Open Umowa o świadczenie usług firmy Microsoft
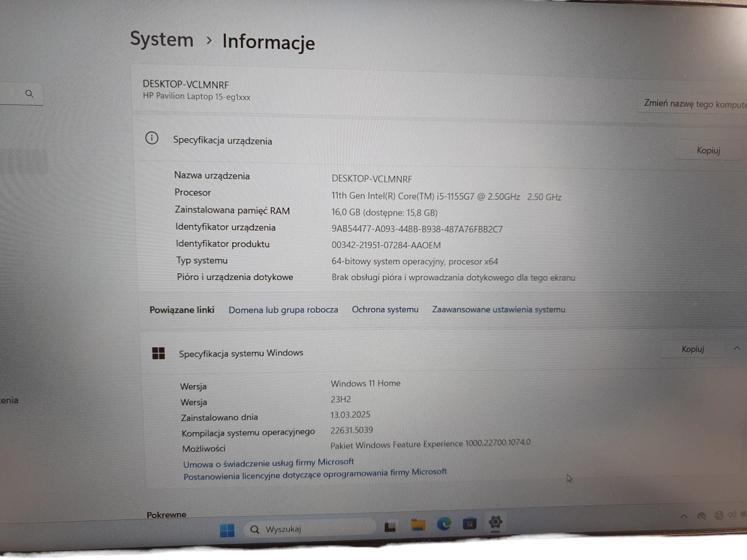747x560 pixels. tap(268, 463)
